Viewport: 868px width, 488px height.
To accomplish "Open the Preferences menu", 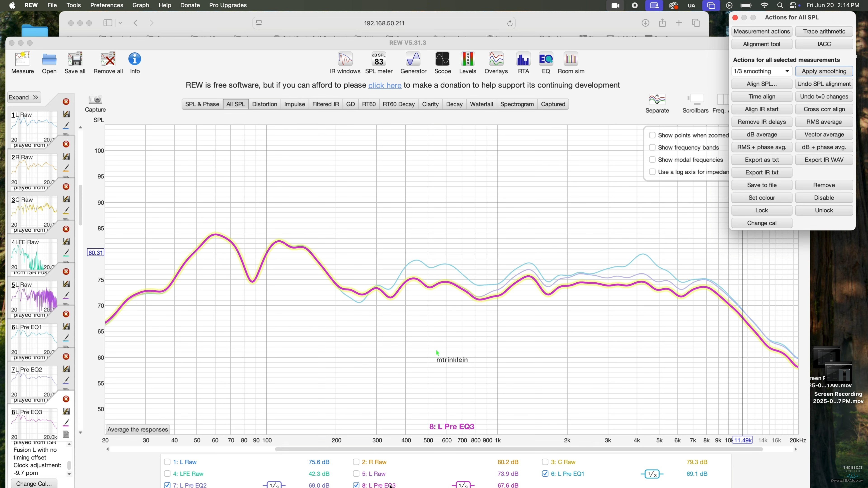I will (106, 5).
